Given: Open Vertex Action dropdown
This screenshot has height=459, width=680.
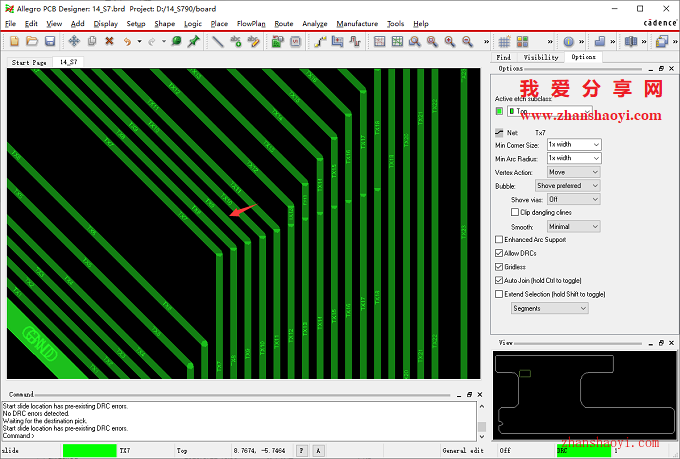Looking at the screenshot, I should tap(574, 172).
